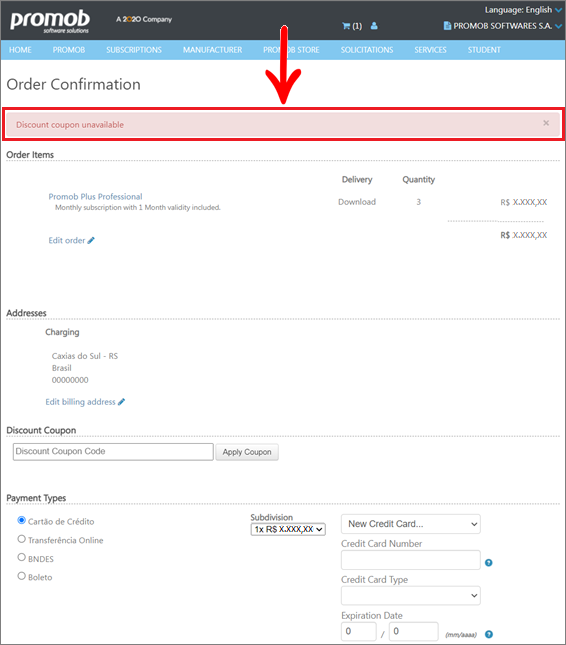Open the New Credit Card dropdown
Image resolution: width=566 pixels, height=645 pixels.
pos(411,524)
